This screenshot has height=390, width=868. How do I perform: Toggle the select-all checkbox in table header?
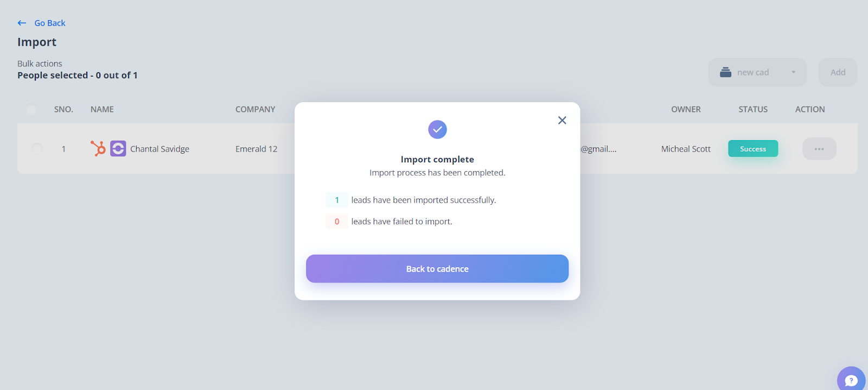[32, 109]
